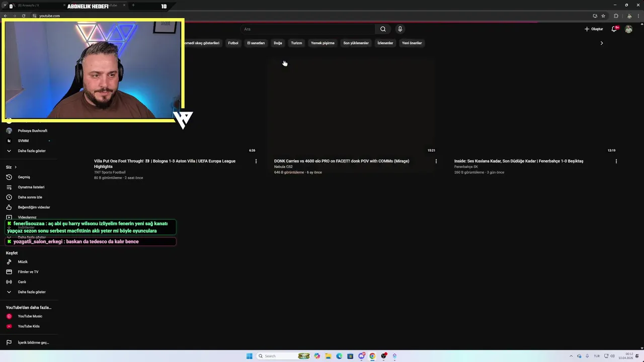644x362 pixels.
Task: Open the Chrome extensions puzzle icon
Action: (x=616, y=16)
